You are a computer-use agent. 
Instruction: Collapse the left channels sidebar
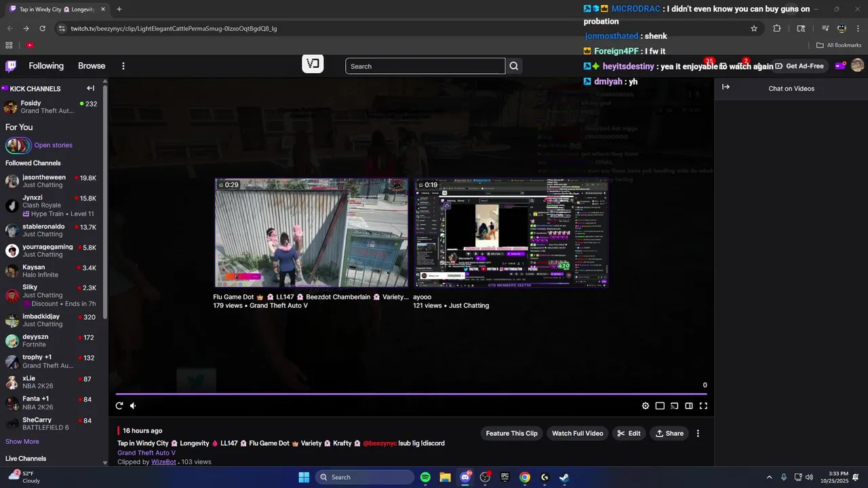point(90,88)
